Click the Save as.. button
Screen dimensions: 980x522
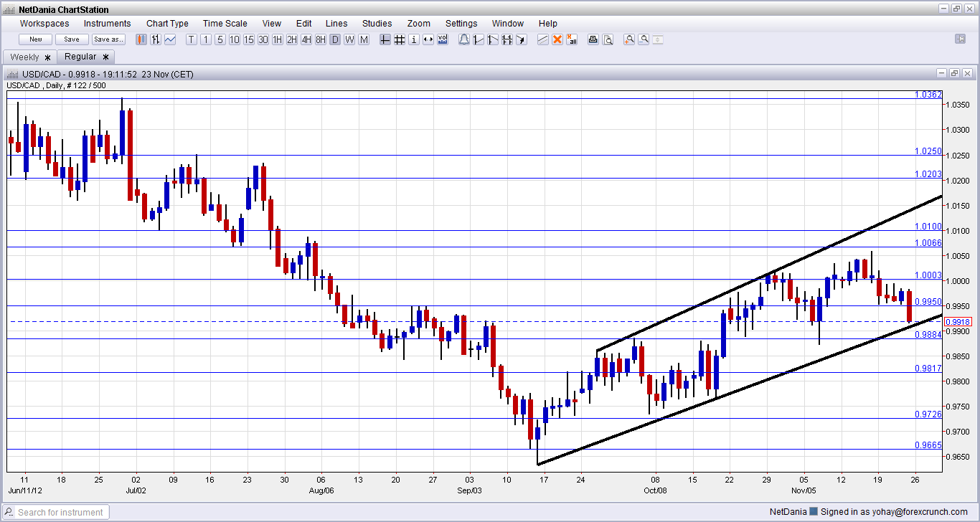click(x=108, y=39)
